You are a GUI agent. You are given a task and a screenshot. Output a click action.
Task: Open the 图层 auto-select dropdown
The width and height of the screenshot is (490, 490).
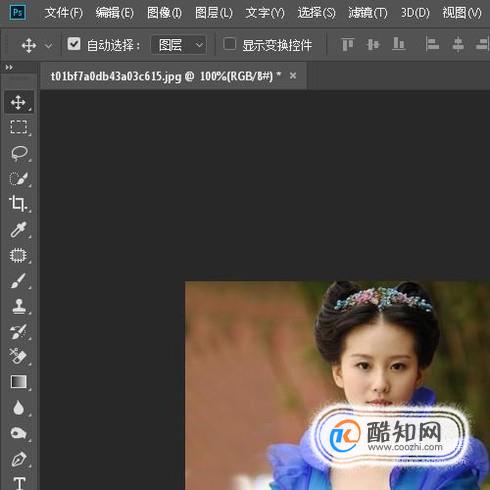click(x=179, y=45)
